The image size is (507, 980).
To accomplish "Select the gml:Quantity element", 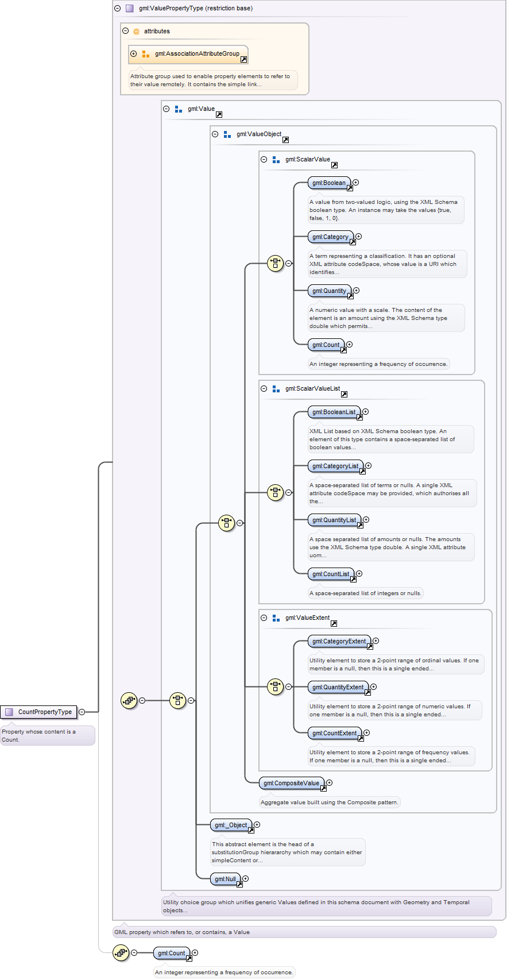I will click(330, 291).
